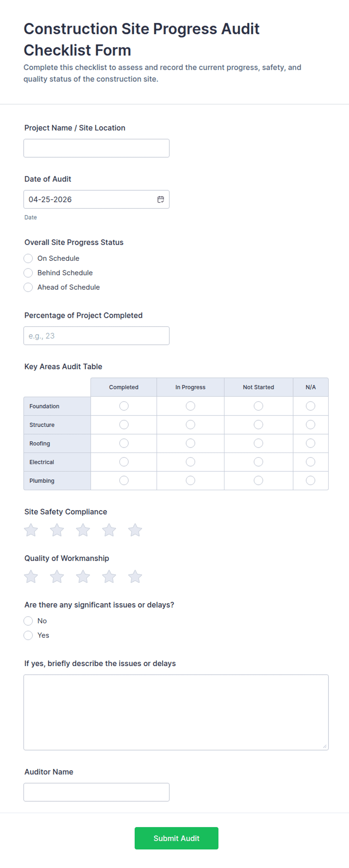Set Electrical to N/A
Viewport: 349px width, 868px height.
(310, 462)
